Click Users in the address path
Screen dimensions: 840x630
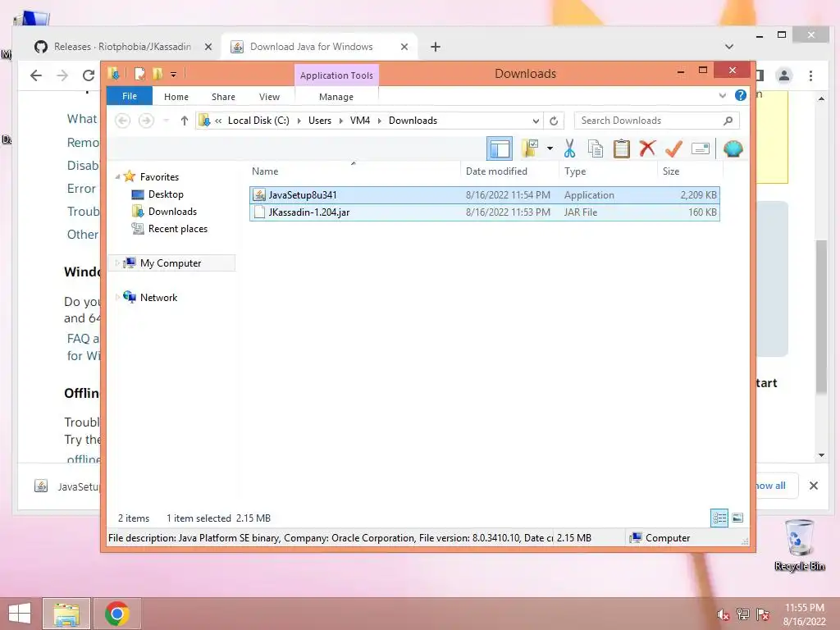(x=320, y=121)
